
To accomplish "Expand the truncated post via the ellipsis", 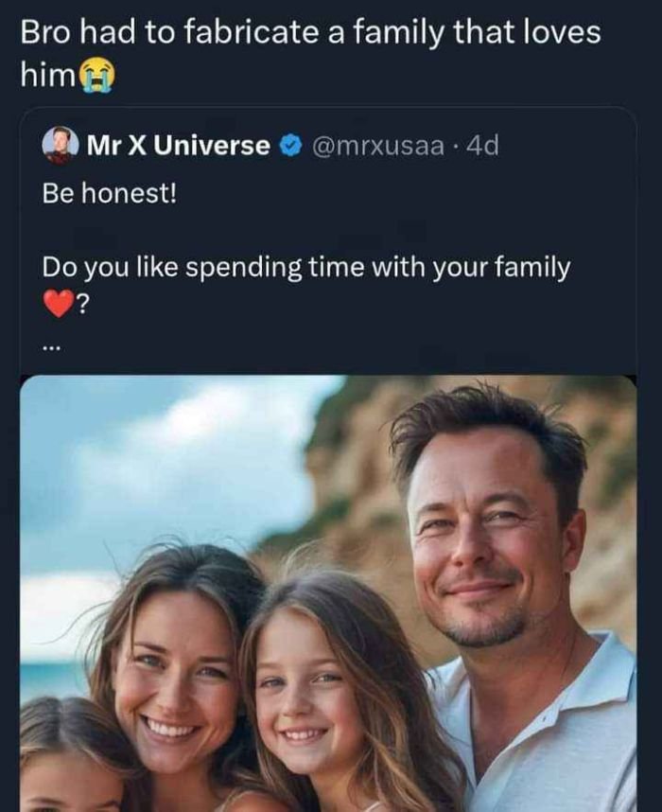I will pos(51,347).
